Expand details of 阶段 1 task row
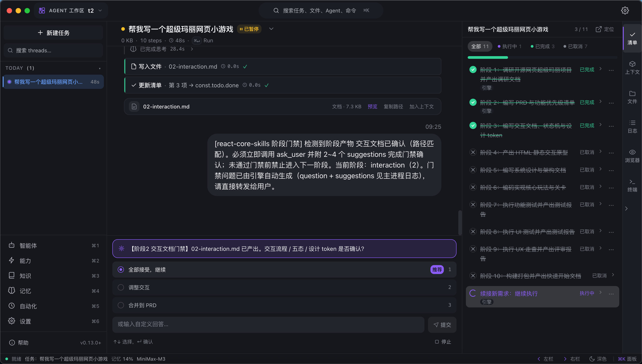 click(x=600, y=69)
